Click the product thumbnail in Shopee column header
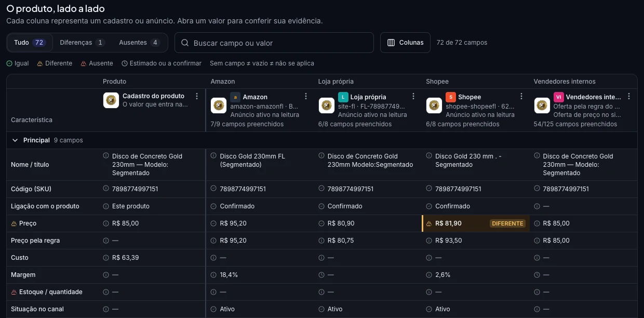Viewport: 644px width, 318px height. click(x=434, y=105)
